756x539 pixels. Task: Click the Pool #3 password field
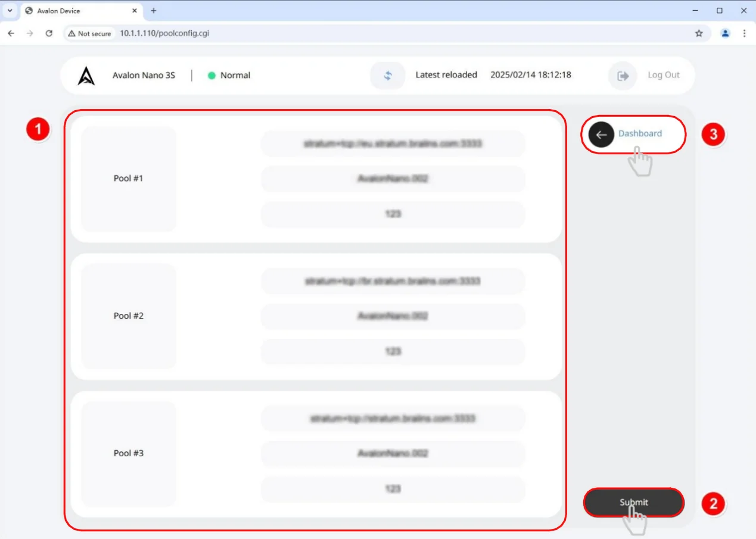point(393,489)
